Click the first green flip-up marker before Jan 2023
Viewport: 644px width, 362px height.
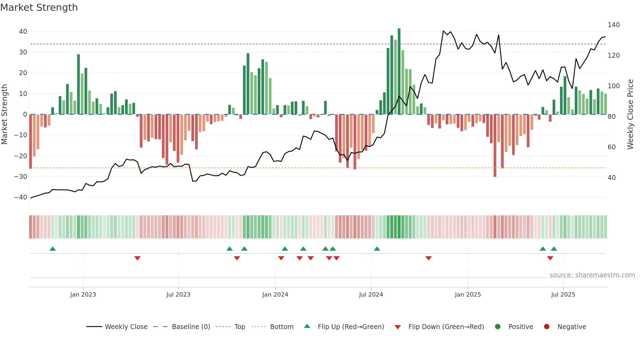pos(53,249)
